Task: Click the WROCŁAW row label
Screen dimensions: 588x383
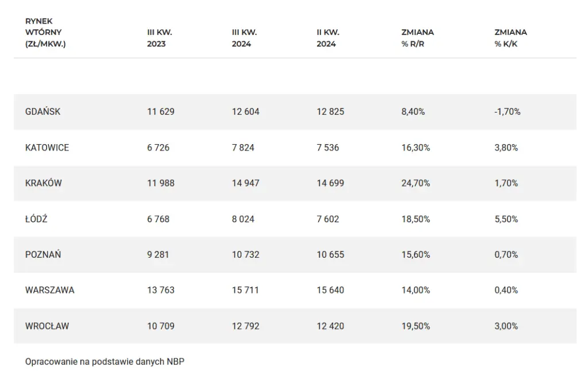Action: tap(47, 326)
